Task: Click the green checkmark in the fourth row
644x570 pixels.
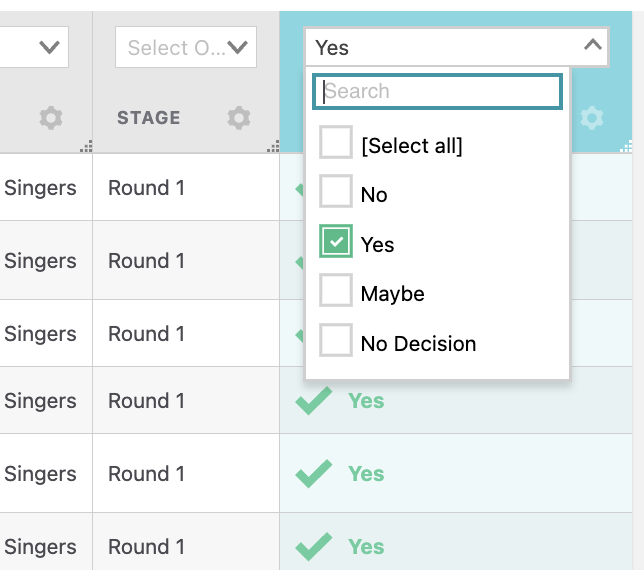Action: 314,401
